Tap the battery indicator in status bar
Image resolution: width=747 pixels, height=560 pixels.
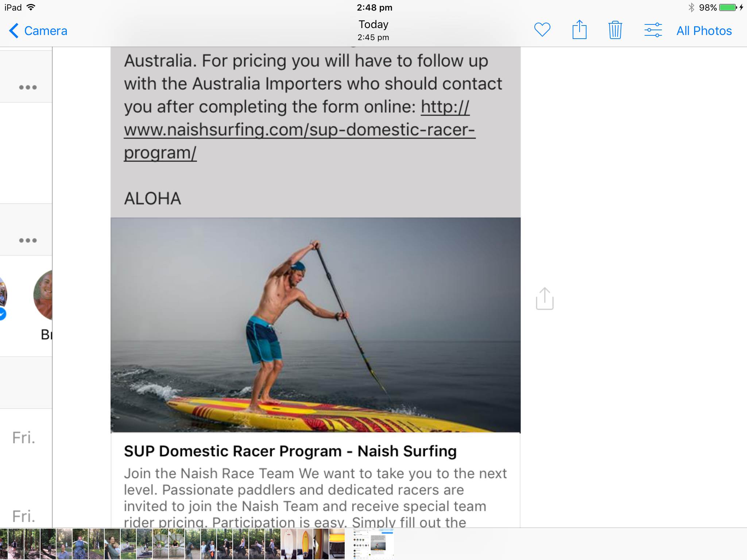(x=728, y=7)
